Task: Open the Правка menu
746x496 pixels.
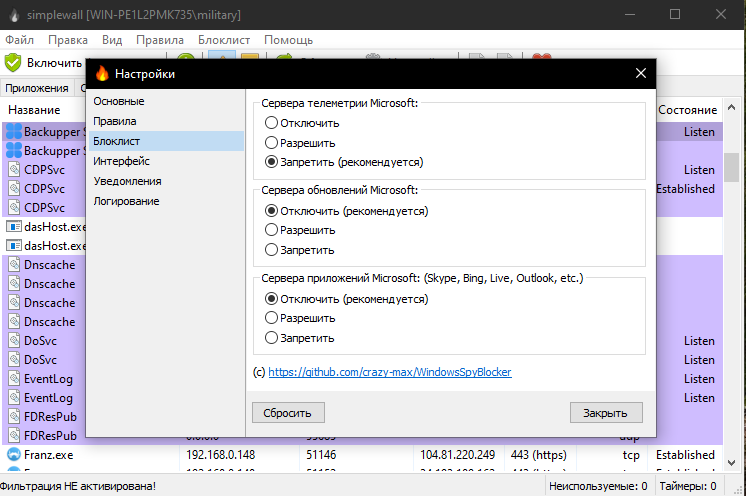Action: (68, 40)
